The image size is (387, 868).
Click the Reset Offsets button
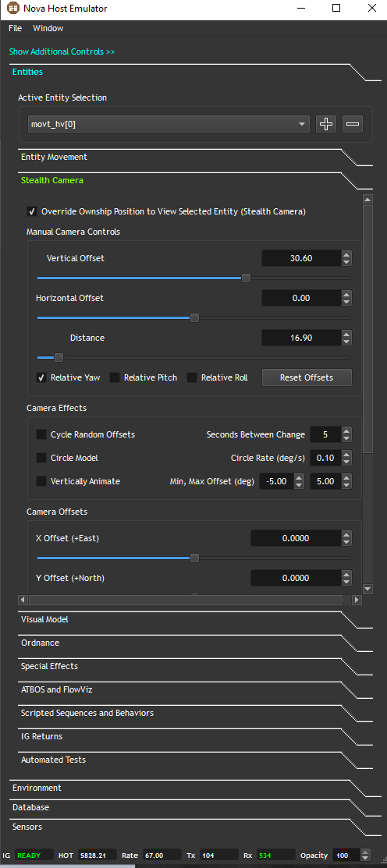(307, 377)
